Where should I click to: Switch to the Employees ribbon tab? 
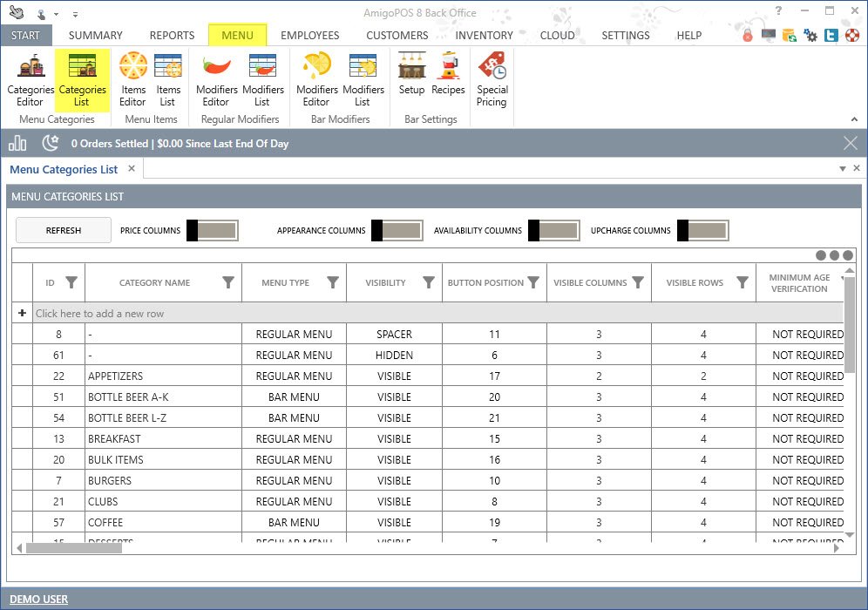(309, 36)
